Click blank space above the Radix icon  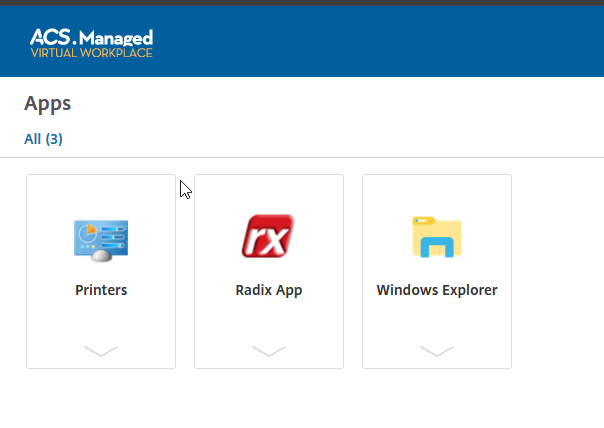[268, 193]
